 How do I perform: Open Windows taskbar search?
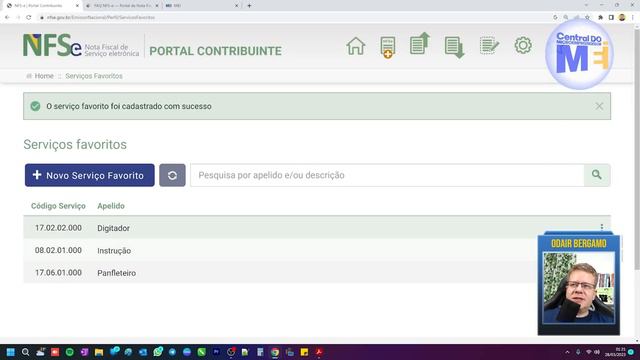coord(25,352)
